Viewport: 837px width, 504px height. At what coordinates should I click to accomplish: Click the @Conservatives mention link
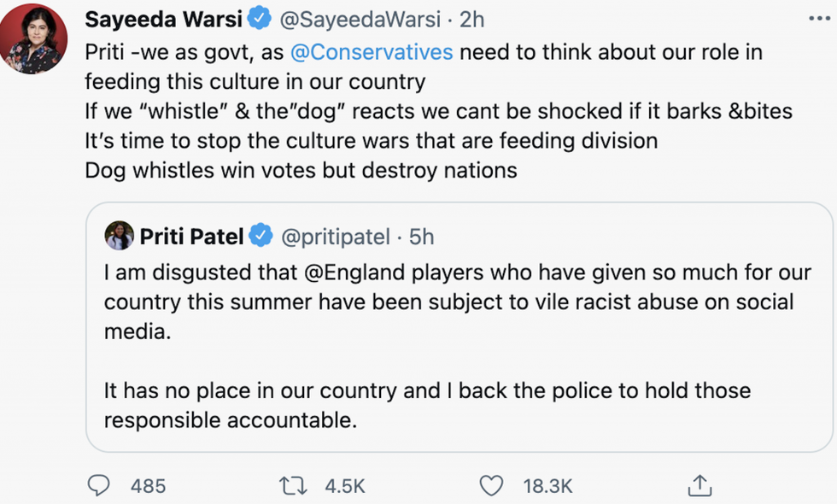(x=372, y=51)
